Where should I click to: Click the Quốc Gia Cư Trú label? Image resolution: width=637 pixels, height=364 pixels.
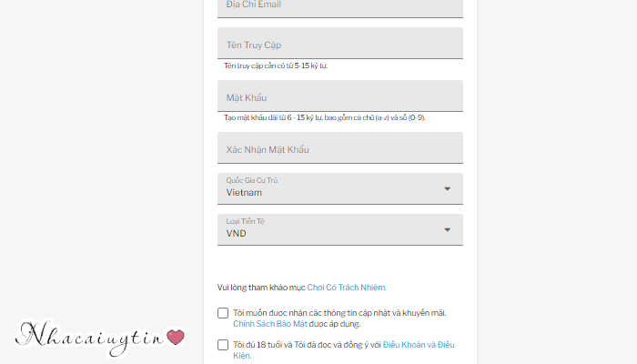coord(252,180)
